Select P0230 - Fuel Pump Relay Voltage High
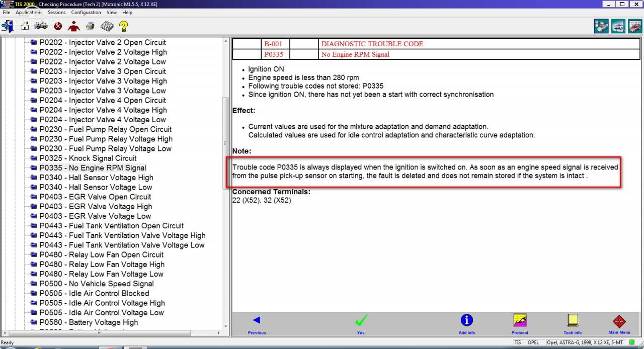The image size is (644, 349). [x=106, y=139]
